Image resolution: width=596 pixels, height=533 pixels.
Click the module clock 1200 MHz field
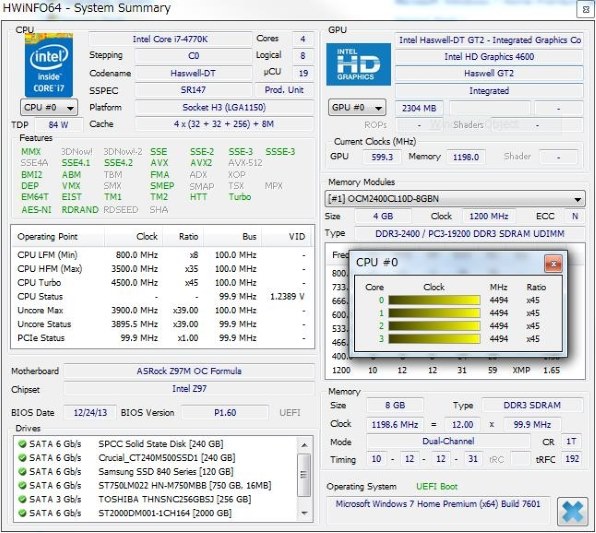tap(489, 216)
